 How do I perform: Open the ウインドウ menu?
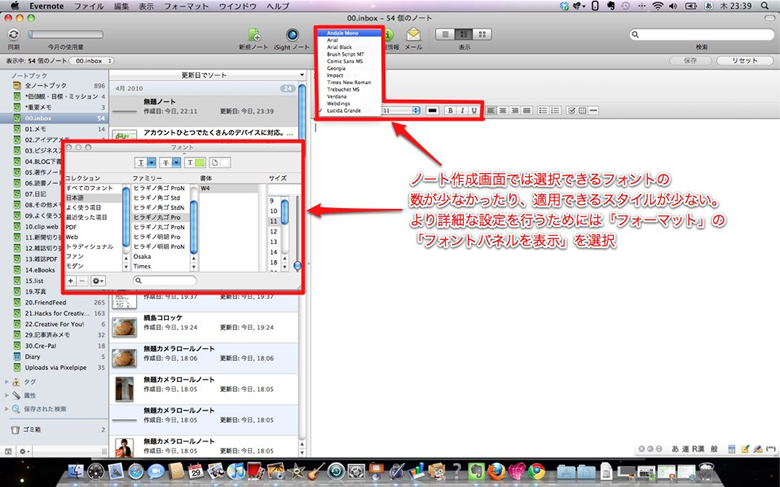click(x=238, y=6)
